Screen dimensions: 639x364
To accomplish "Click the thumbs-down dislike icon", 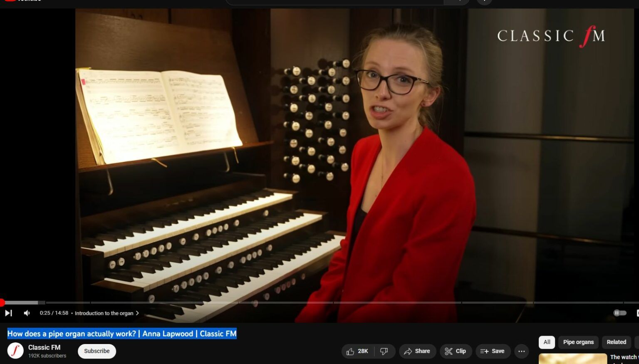I will pos(384,351).
